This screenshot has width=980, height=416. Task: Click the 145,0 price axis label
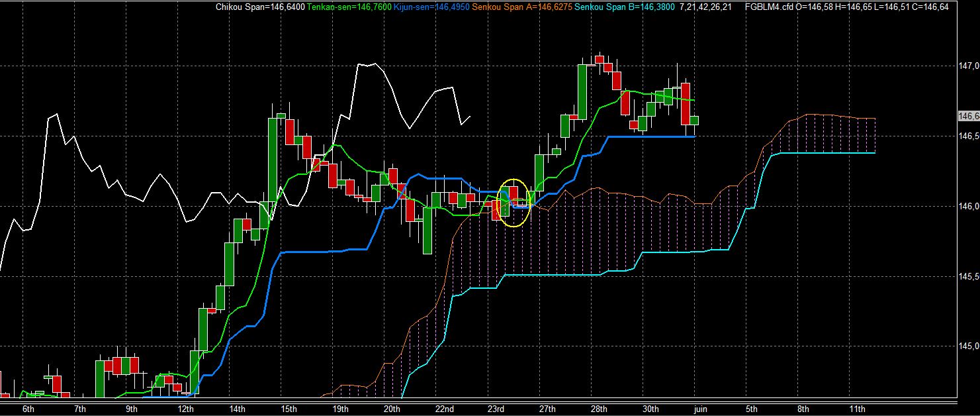(x=968, y=346)
